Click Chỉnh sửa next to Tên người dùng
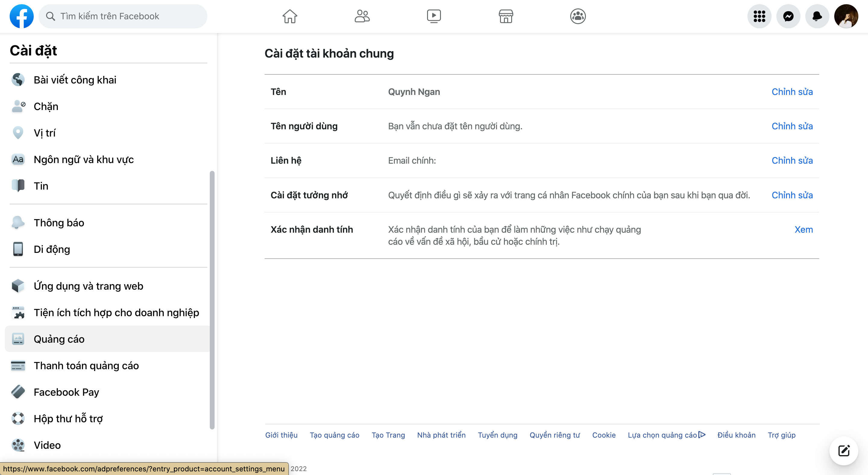868x475 pixels. click(x=791, y=126)
